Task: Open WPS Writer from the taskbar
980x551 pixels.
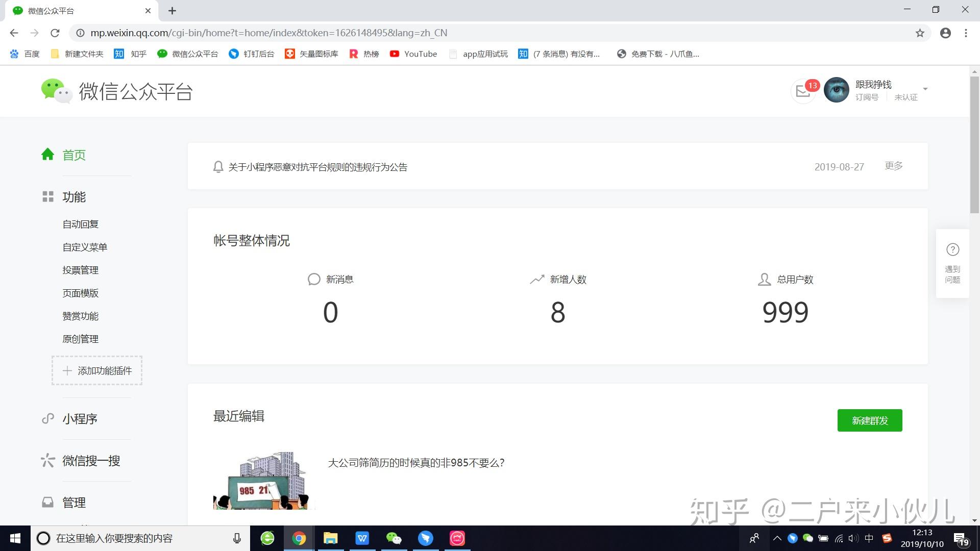Action: click(362, 538)
